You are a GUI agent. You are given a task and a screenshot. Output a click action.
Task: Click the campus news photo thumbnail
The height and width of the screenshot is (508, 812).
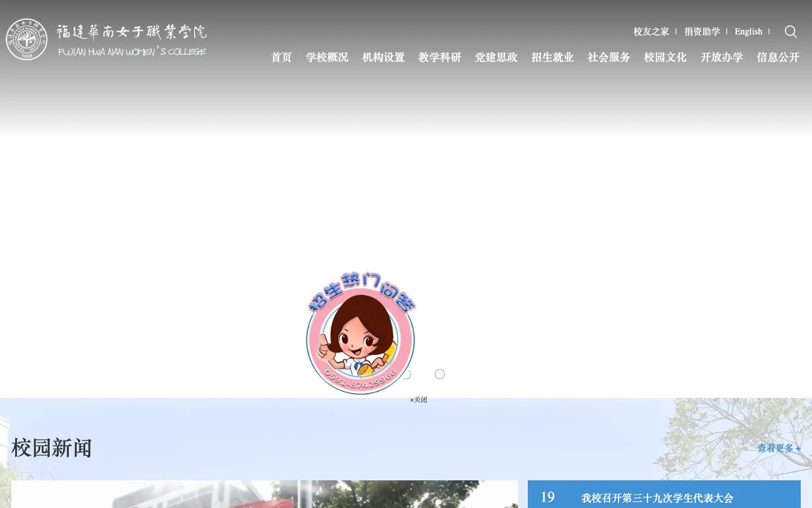pos(264,494)
